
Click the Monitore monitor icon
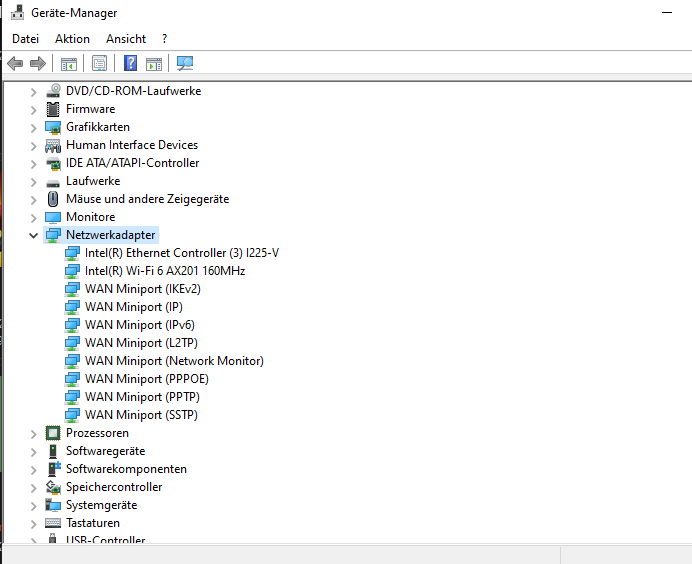[53, 217]
